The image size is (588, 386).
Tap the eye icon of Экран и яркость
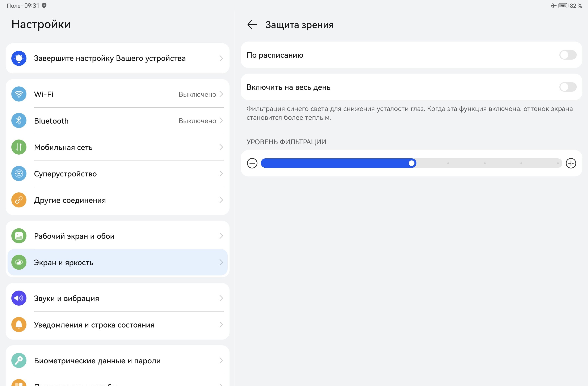click(19, 262)
